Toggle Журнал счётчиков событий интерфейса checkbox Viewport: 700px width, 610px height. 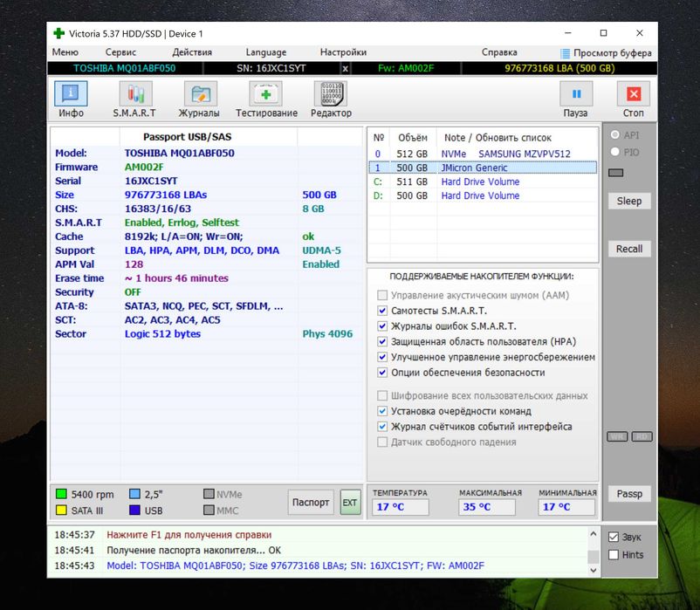point(382,427)
